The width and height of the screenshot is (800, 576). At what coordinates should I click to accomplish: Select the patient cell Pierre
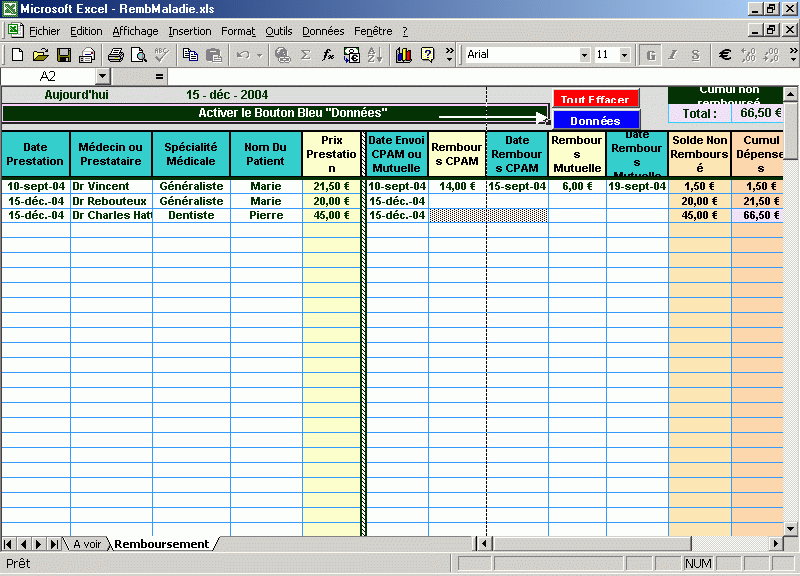point(266,215)
